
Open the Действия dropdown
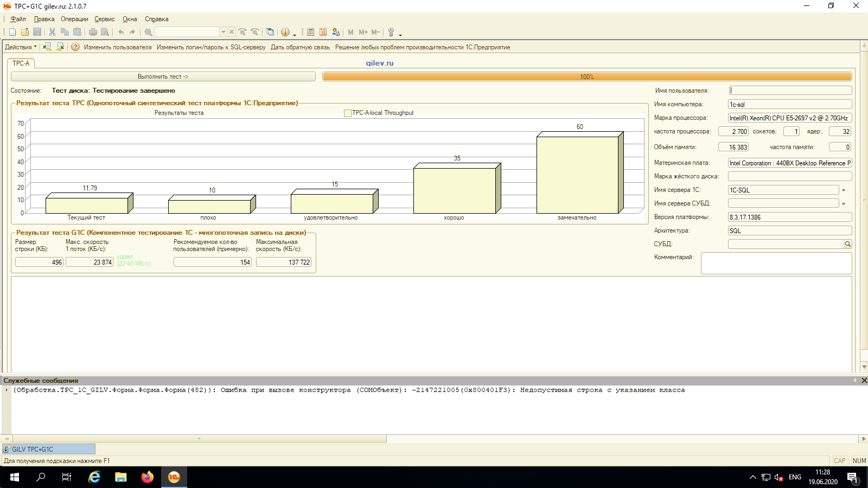click(x=21, y=47)
